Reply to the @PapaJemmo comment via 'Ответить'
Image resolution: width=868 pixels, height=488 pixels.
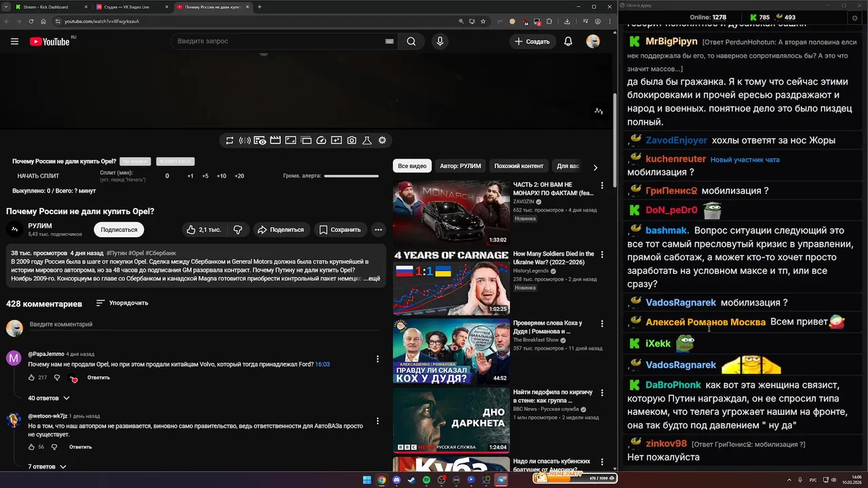(98, 378)
